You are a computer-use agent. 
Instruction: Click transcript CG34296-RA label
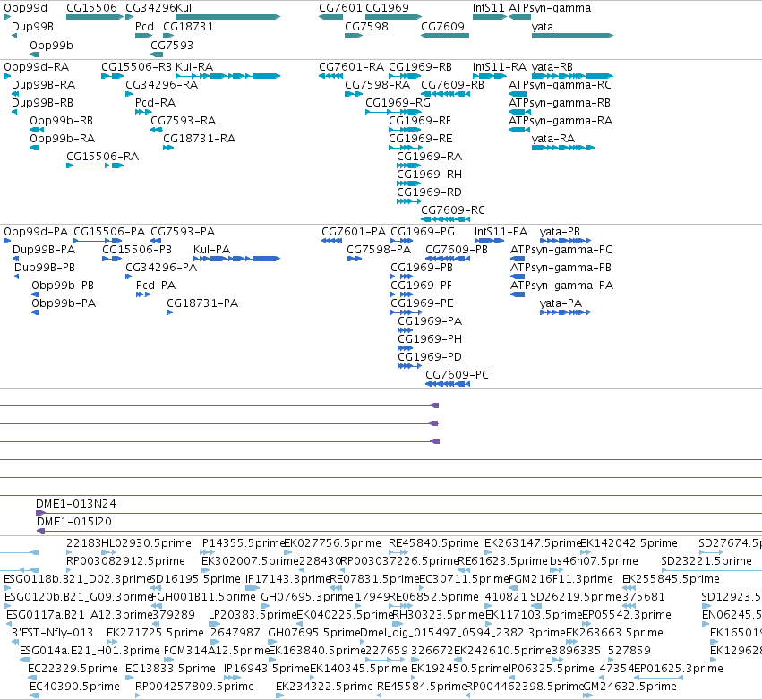click(x=162, y=84)
